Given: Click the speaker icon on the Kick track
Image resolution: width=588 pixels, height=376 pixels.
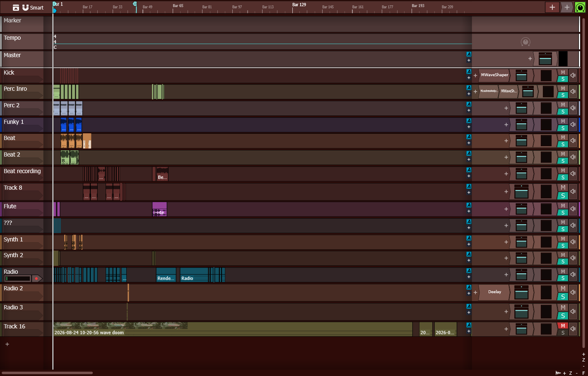Looking at the screenshot, I should pyautogui.click(x=573, y=75).
